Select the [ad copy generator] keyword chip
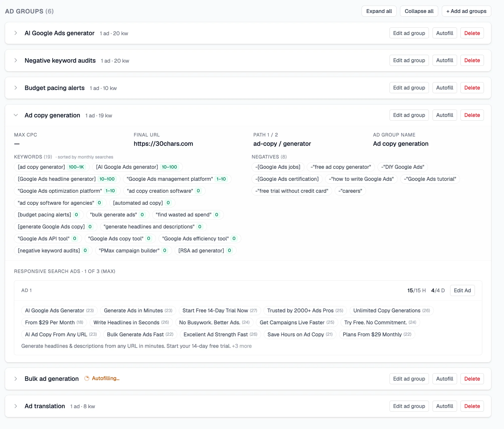 pyautogui.click(x=52, y=167)
